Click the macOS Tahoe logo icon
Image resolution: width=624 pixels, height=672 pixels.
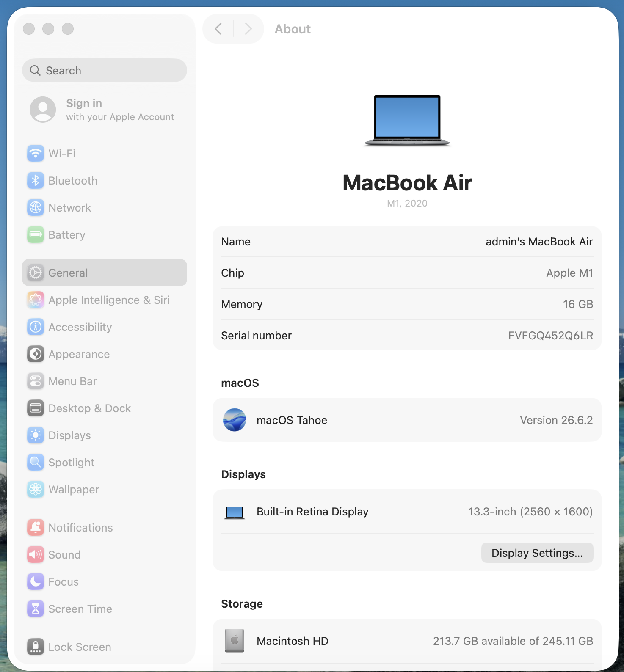coord(235,420)
